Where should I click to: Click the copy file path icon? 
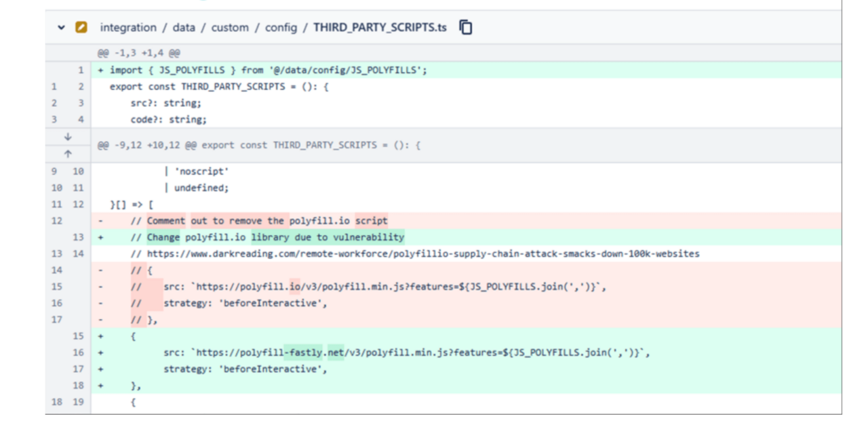click(x=465, y=26)
